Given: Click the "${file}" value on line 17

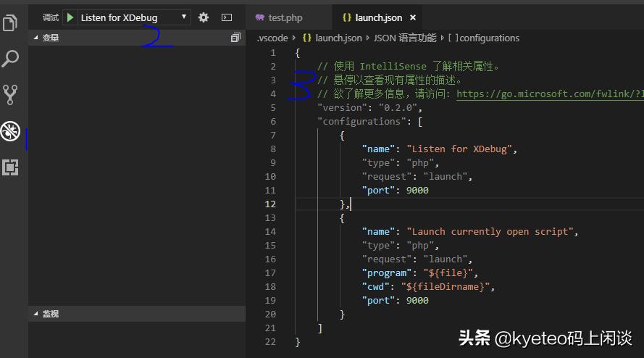Looking at the screenshot, I should (x=448, y=273).
